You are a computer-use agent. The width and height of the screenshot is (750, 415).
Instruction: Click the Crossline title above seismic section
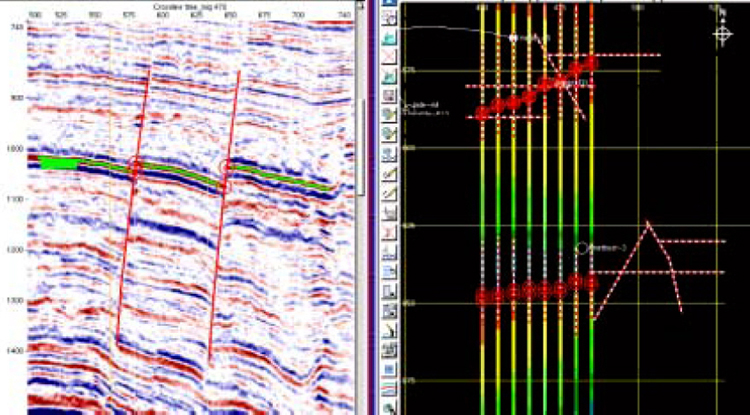pos(187,7)
